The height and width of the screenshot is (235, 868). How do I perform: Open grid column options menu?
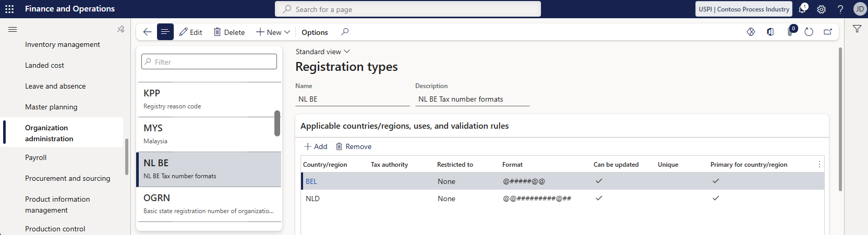coord(819,164)
